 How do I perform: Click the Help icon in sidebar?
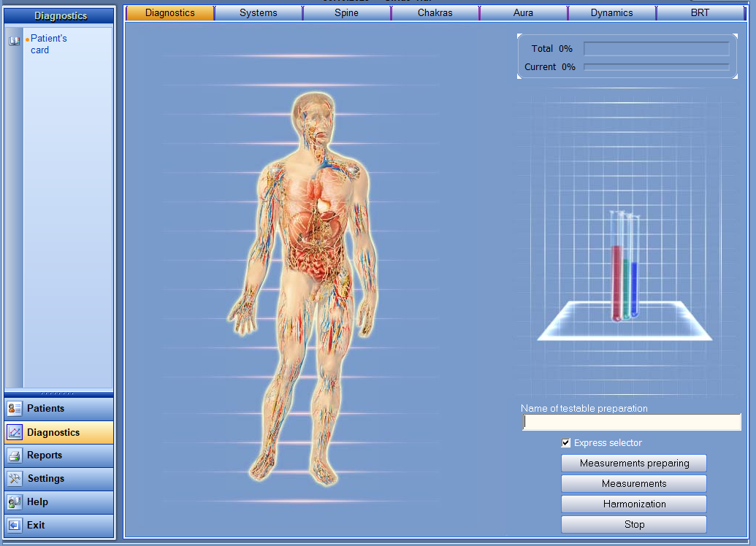pos(15,501)
